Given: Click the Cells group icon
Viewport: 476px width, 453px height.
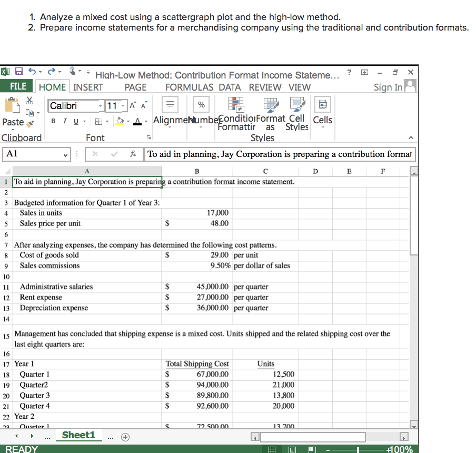Looking at the screenshot, I should (x=323, y=105).
